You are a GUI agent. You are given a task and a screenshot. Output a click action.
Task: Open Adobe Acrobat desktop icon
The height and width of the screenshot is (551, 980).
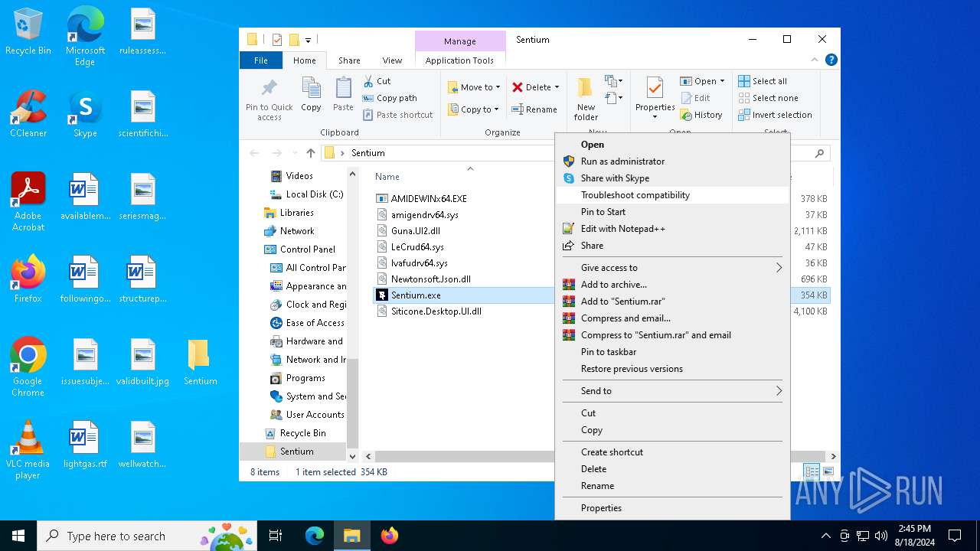pyautogui.click(x=28, y=201)
